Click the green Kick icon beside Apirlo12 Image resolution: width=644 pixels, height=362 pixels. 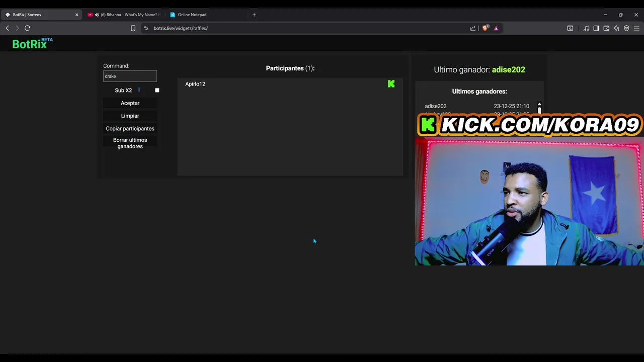click(391, 84)
